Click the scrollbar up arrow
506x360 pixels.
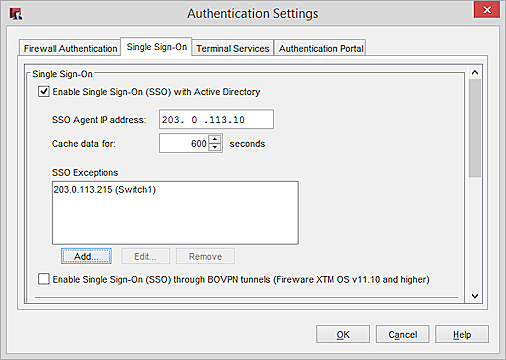coord(475,72)
